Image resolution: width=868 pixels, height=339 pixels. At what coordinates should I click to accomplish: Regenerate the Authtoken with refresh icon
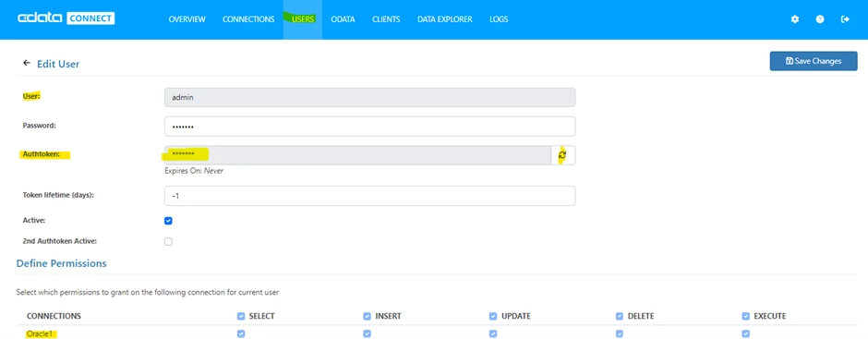pyautogui.click(x=562, y=155)
